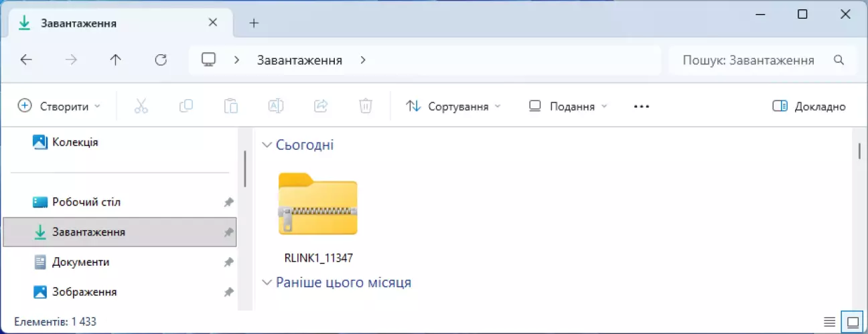Switch to large thumbnails view layout

click(853, 321)
